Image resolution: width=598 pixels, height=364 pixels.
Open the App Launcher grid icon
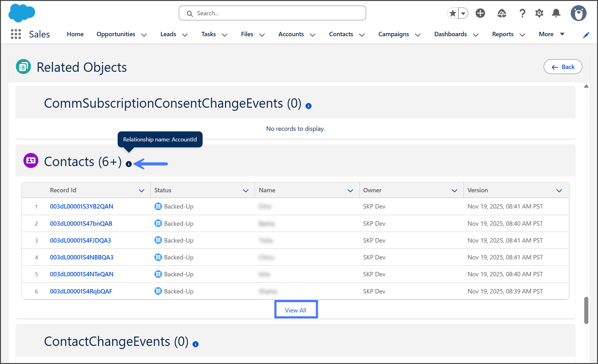coord(16,34)
